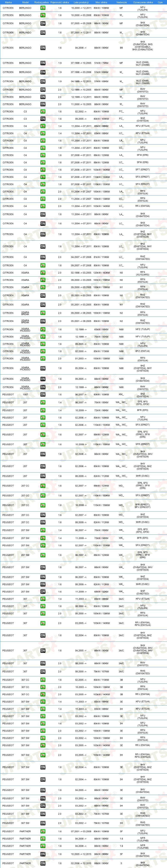Click the Nadwozie column header

pos(121,2)
